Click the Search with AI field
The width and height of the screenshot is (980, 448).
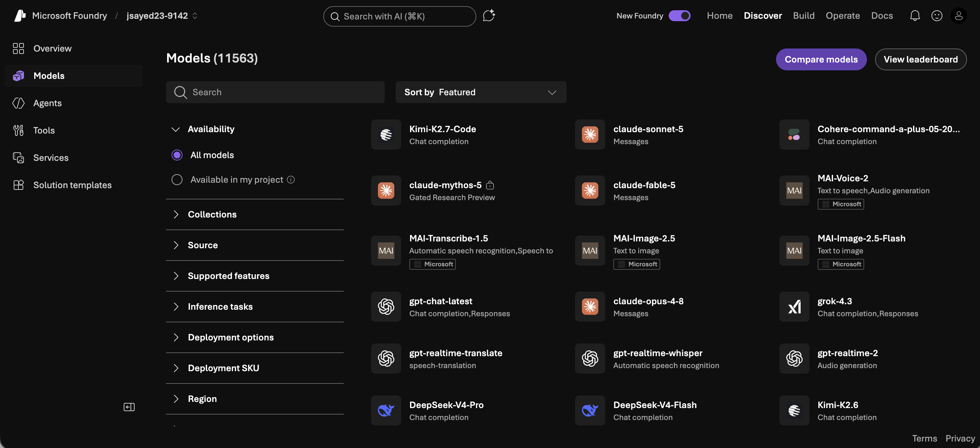(x=399, y=16)
